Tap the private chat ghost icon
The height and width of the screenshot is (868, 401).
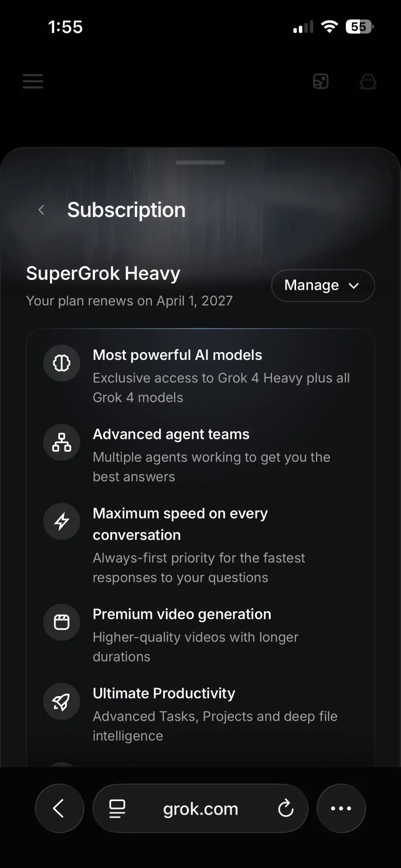coord(368,82)
